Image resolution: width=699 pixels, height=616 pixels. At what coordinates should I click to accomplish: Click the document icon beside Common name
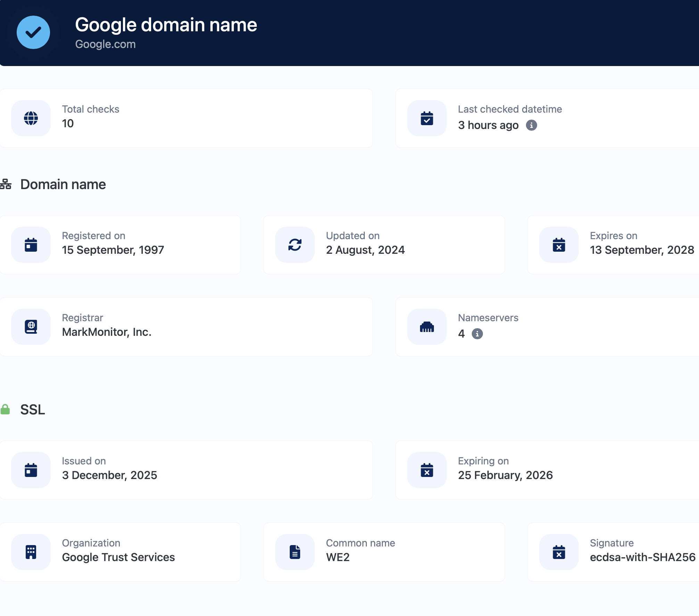[295, 552]
